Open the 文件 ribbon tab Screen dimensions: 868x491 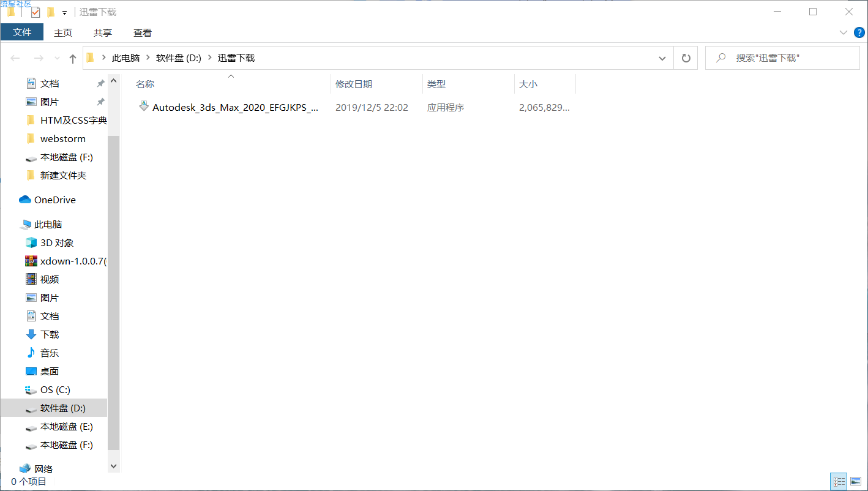coord(22,32)
